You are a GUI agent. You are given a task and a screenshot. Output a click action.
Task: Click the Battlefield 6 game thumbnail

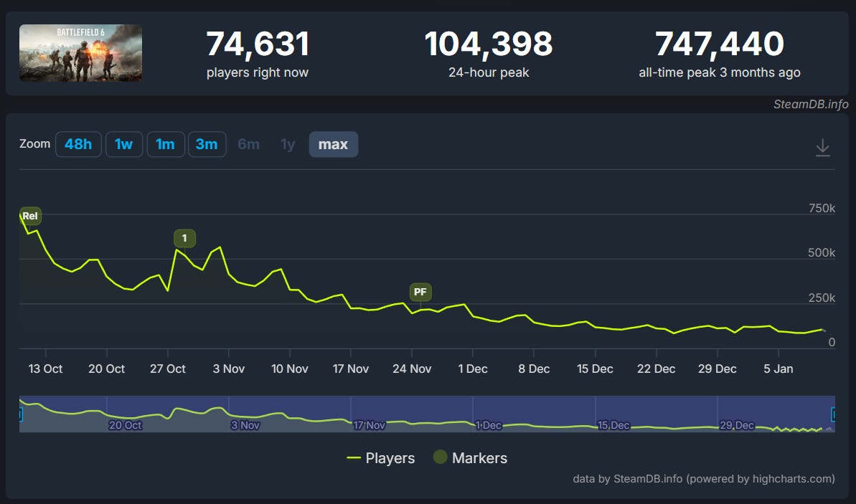pyautogui.click(x=80, y=53)
